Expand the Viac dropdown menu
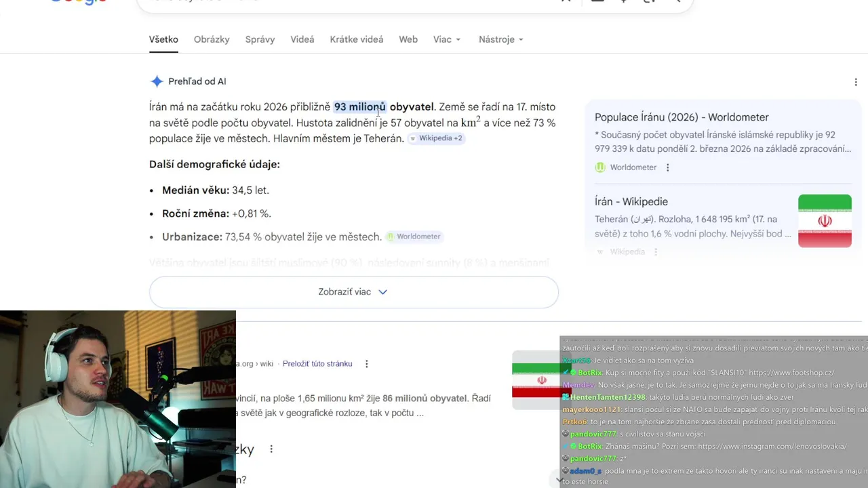 447,39
